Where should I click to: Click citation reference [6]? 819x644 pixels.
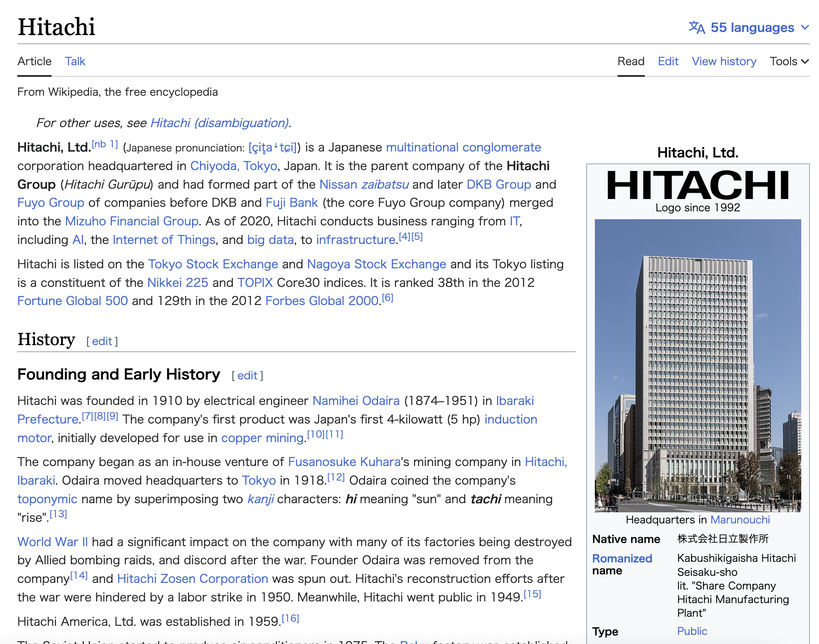[x=388, y=298]
